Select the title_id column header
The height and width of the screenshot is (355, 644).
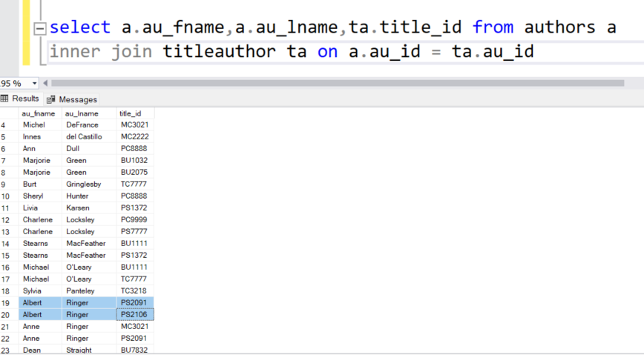(x=135, y=113)
